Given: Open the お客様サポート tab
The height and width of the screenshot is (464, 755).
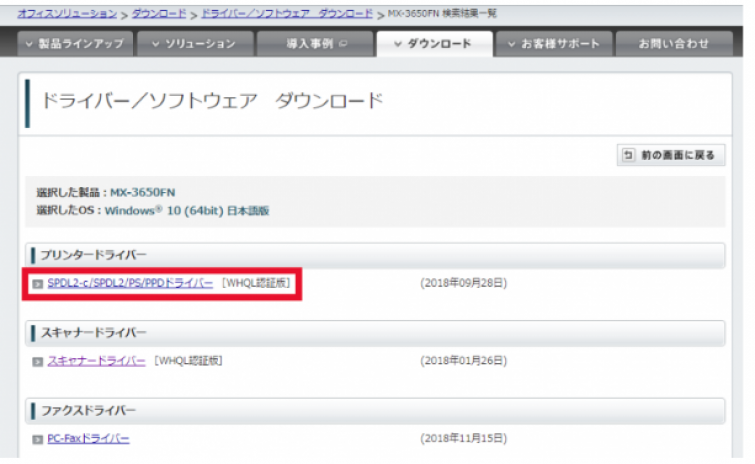Looking at the screenshot, I should pyautogui.click(x=554, y=44).
